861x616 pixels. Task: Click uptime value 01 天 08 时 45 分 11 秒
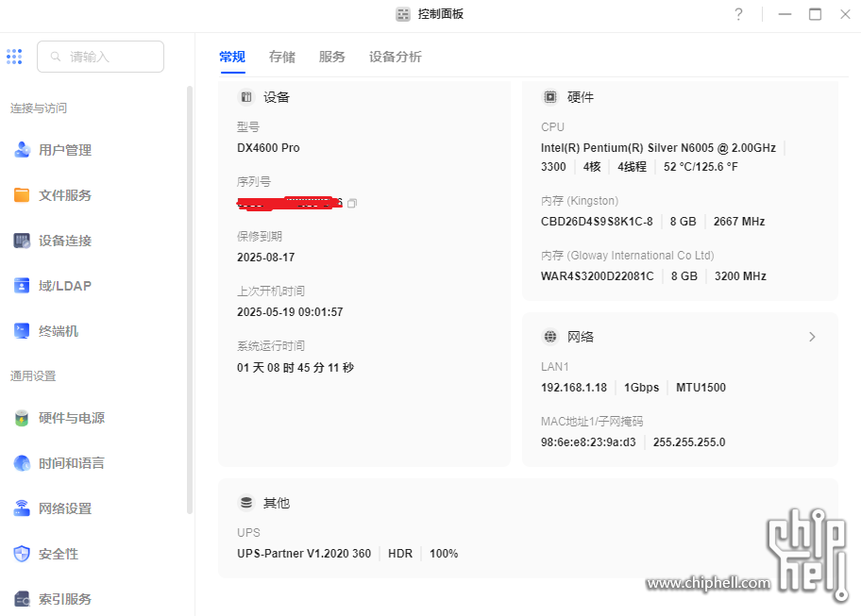[x=295, y=368]
